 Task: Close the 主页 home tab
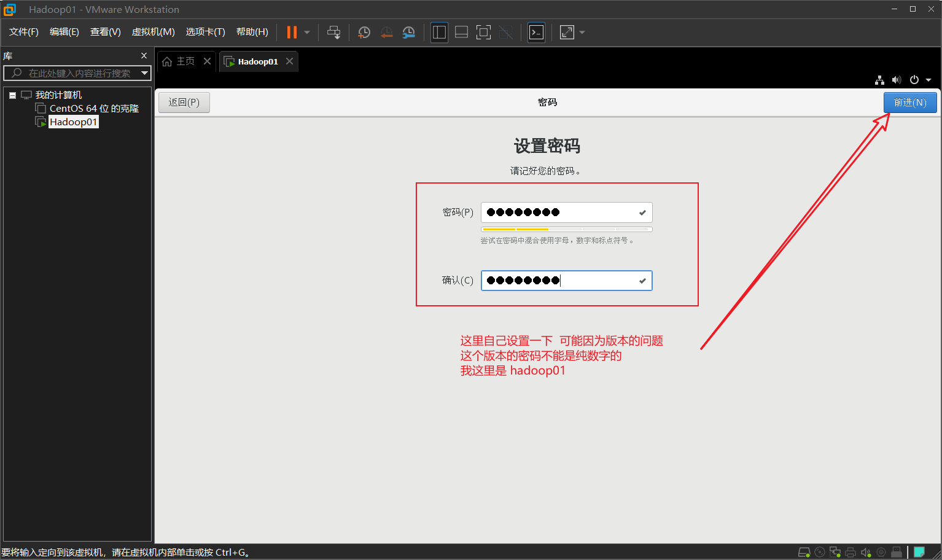[x=208, y=61]
